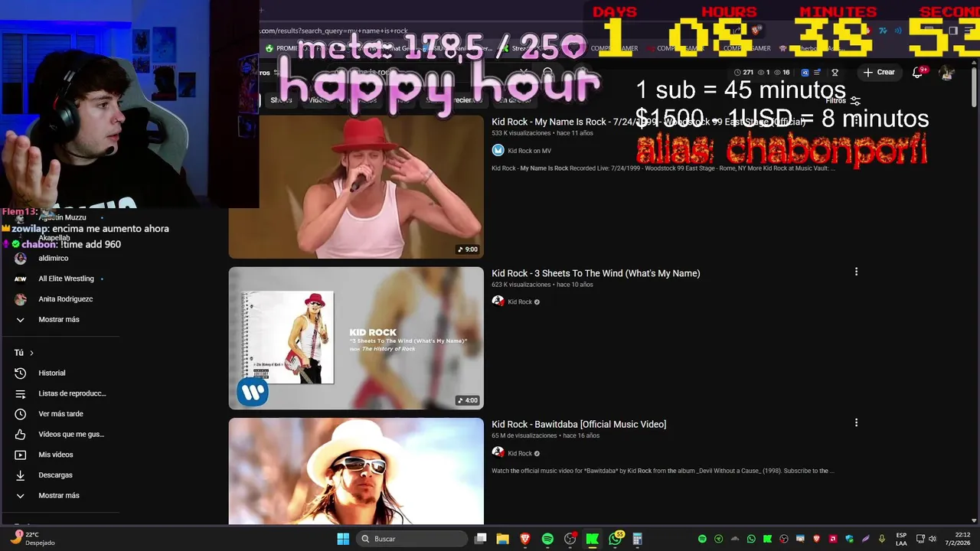Click the aldimirco subscription channel

click(54, 258)
